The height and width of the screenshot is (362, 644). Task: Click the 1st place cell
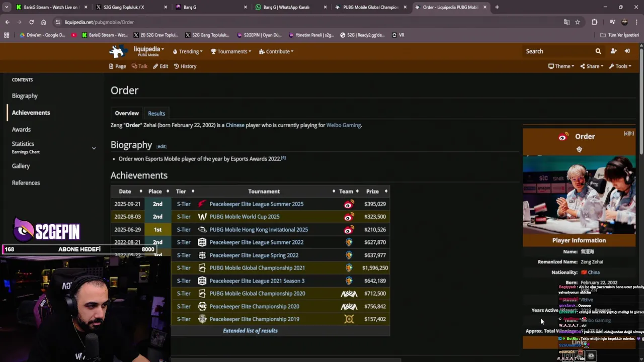click(157, 230)
